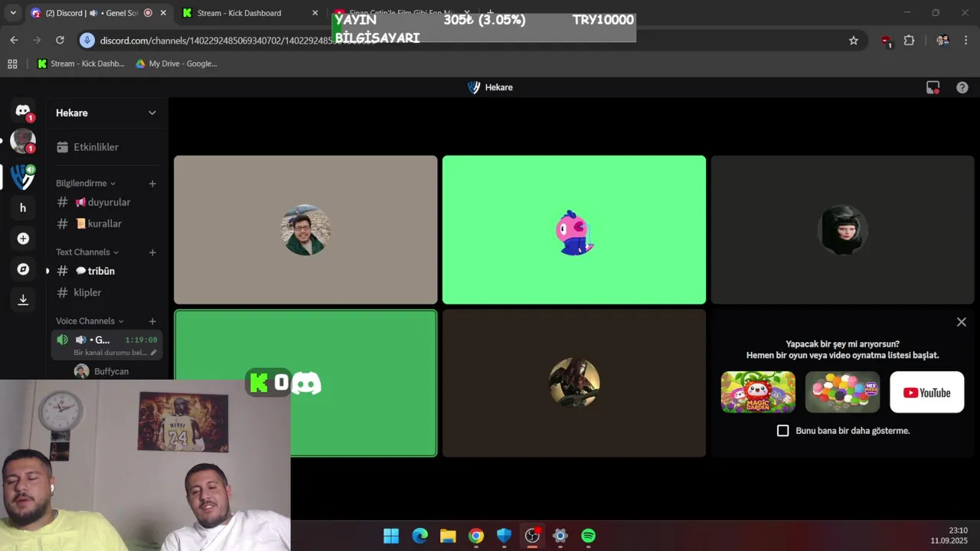This screenshot has width=980, height=551.
Task: Close the Kick Dashboard browser tab
Action: pyautogui.click(x=315, y=13)
